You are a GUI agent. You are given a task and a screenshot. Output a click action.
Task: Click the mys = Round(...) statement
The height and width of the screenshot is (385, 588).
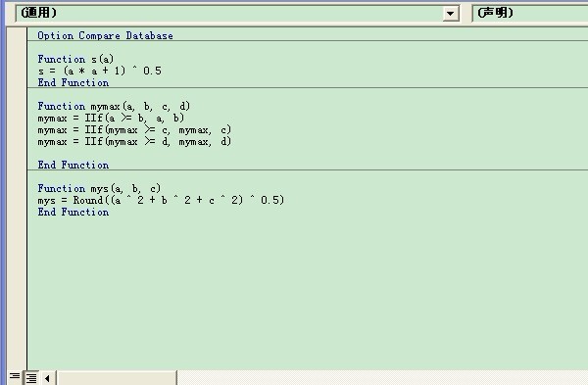click(161, 200)
